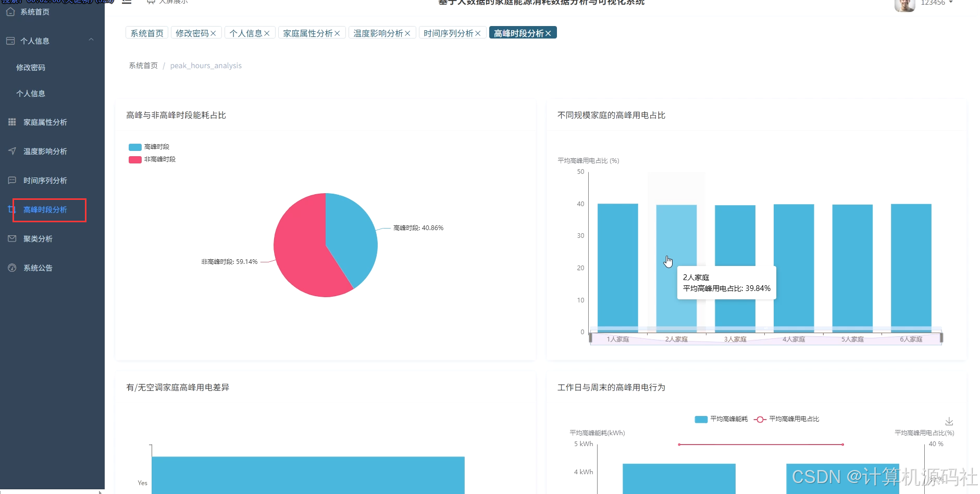Open the 大屏展示 big-screen display
Image resolution: width=980 pixels, height=494 pixels.
tap(167, 2)
